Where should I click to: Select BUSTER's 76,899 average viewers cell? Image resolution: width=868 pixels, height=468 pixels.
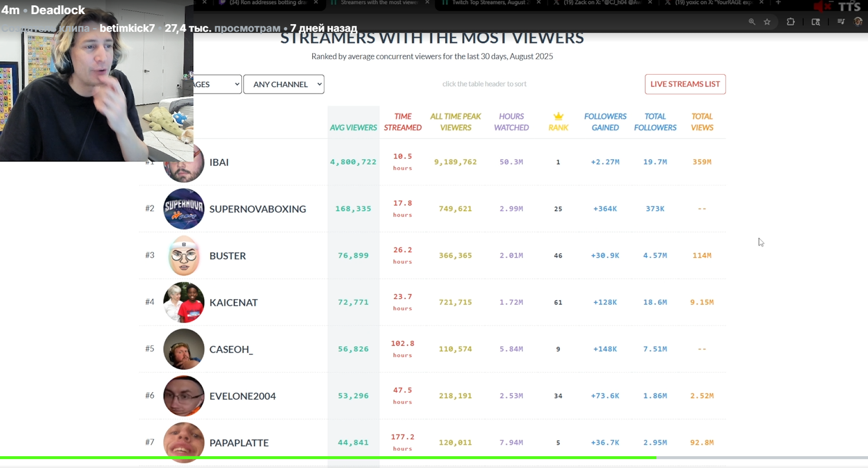353,255
